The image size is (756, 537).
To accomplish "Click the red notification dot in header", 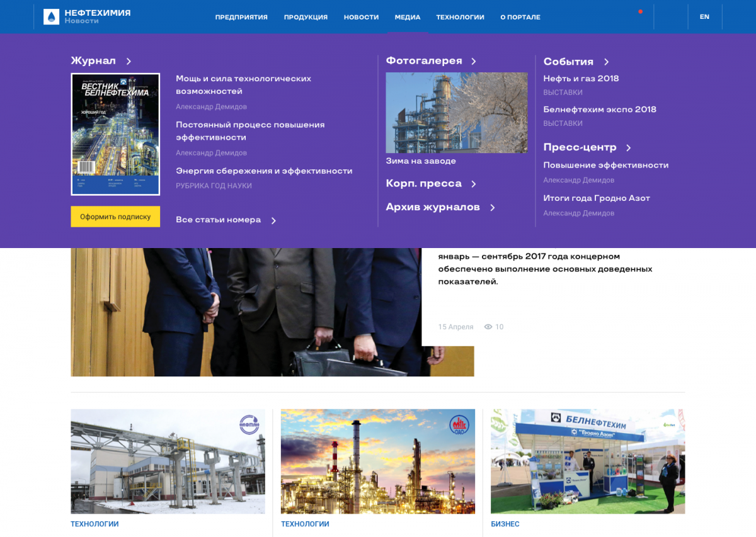I will click(640, 11).
